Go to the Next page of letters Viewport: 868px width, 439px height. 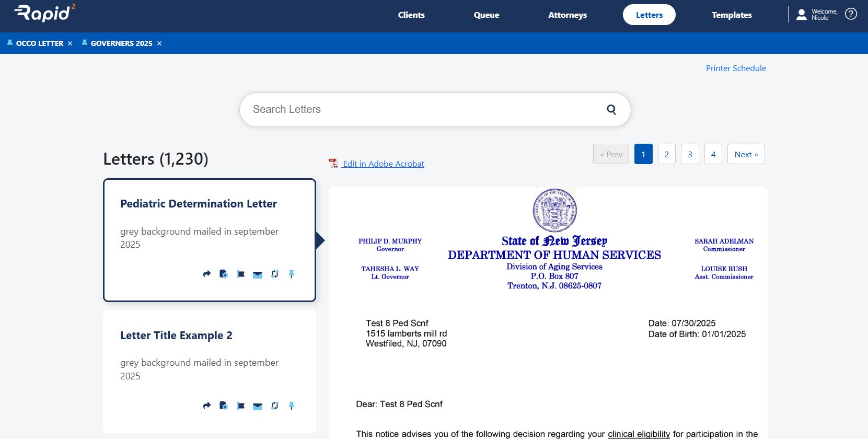[746, 154]
